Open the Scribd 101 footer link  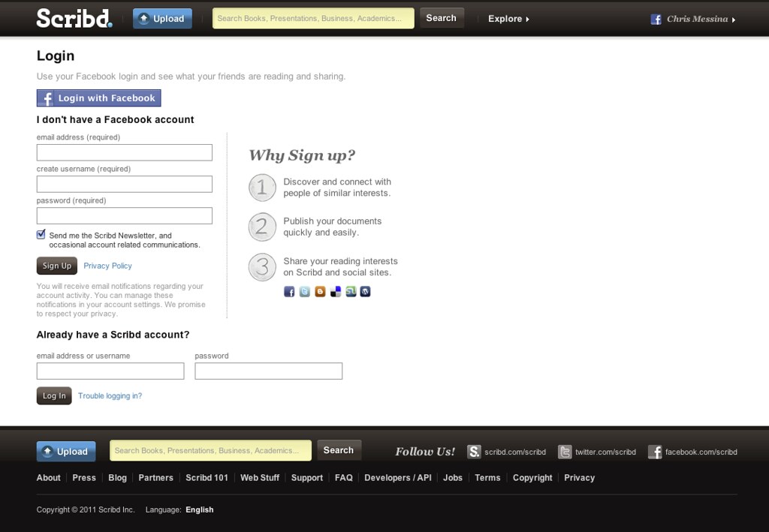click(x=207, y=478)
